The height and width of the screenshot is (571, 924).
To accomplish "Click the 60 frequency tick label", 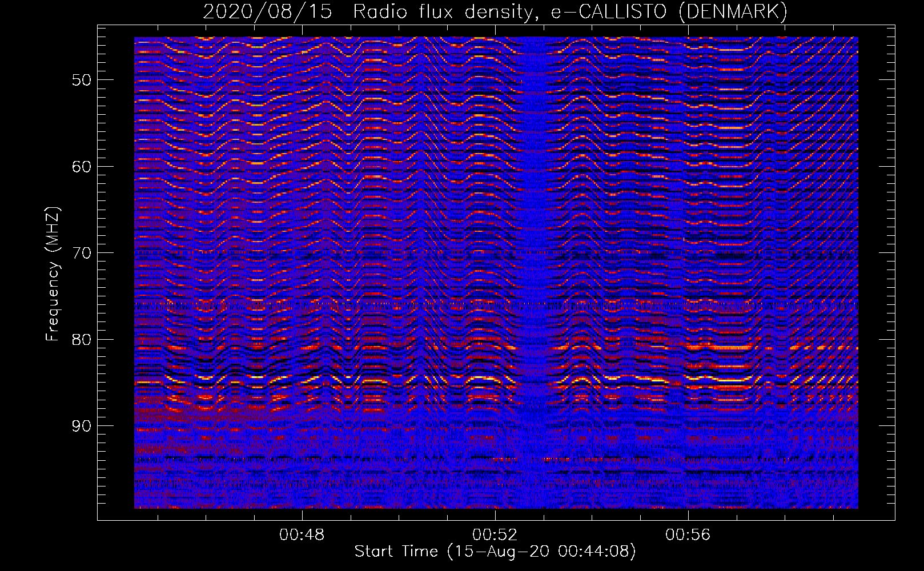I will tap(81, 167).
